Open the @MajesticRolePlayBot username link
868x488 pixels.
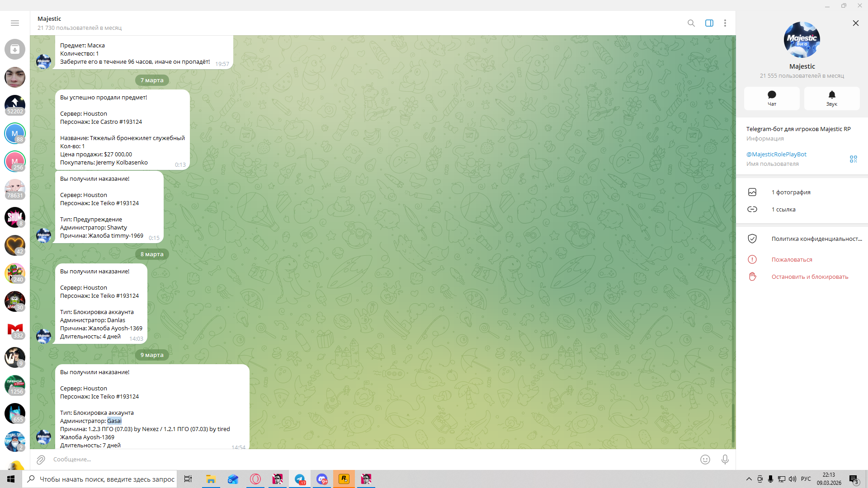pos(776,154)
